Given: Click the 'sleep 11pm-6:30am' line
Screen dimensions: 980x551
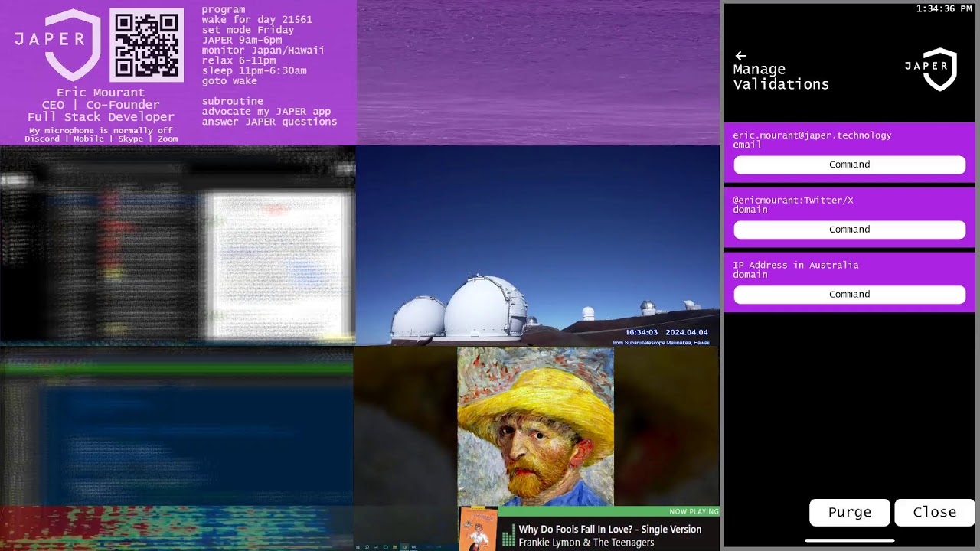Looking at the screenshot, I should tap(254, 70).
